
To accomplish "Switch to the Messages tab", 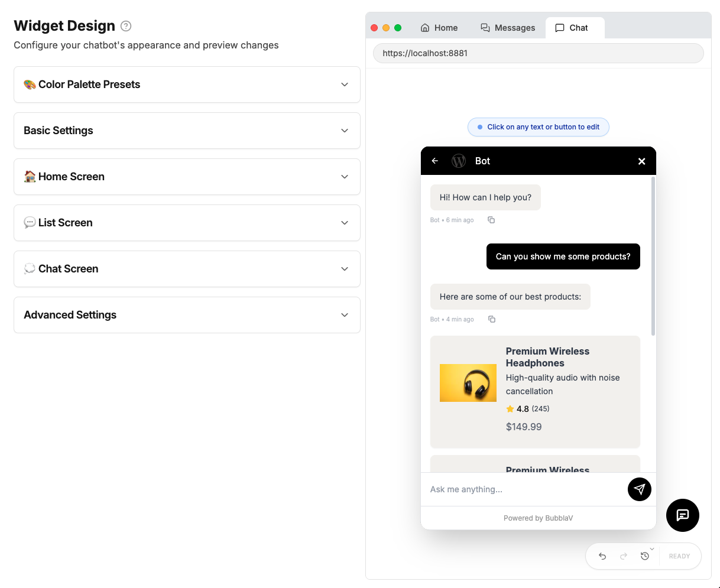I will (x=507, y=27).
